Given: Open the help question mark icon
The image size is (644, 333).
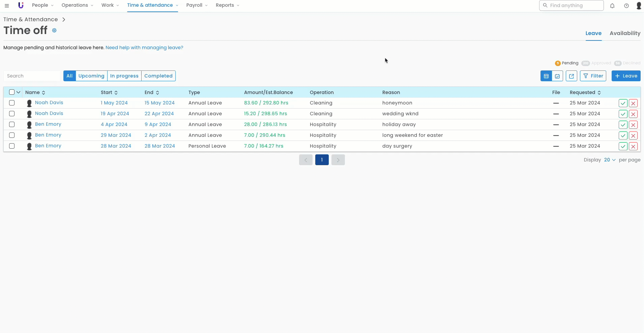Looking at the screenshot, I should click(626, 6).
